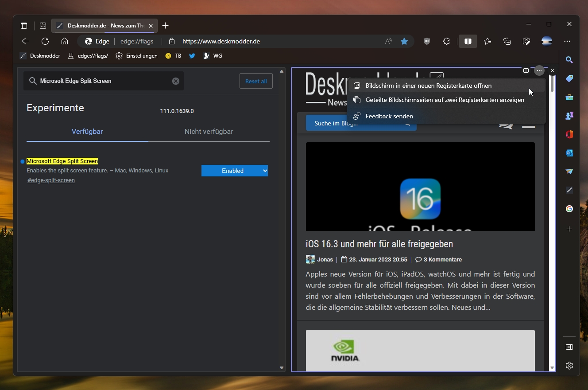Open sidebar settings gear icon
This screenshot has width=588, height=390.
tap(569, 366)
